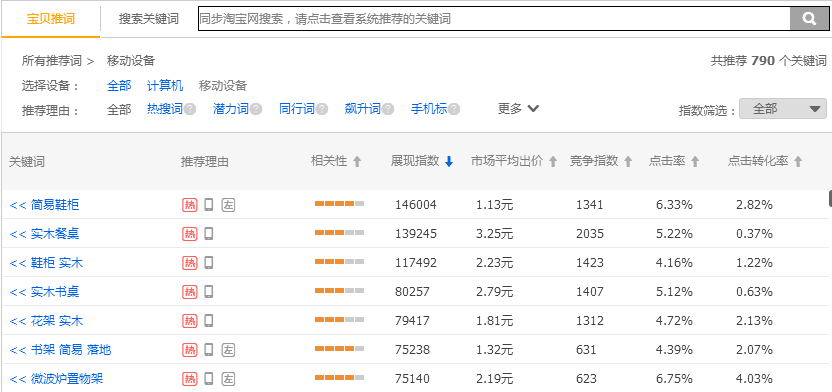Viewport: 832px width, 392px height.
Task: Select the 宝贝推词 tab
Action: pyautogui.click(x=51, y=19)
